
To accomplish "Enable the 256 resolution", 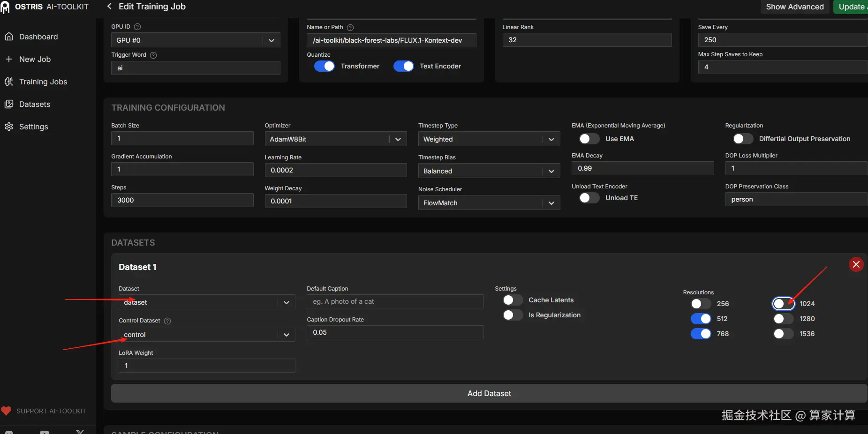I will point(701,304).
